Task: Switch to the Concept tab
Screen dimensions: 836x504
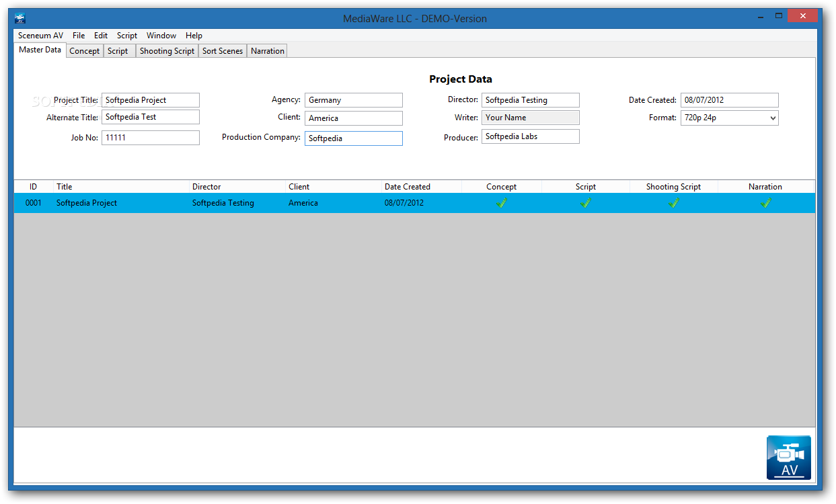Action: (x=85, y=51)
